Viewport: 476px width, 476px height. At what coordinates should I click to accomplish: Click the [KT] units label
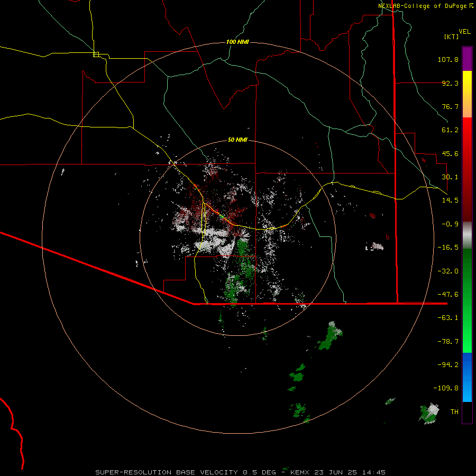[452, 36]
